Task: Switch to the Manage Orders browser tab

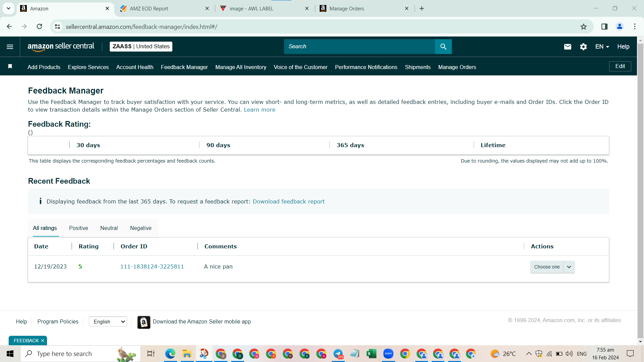Action: point(364,8)
